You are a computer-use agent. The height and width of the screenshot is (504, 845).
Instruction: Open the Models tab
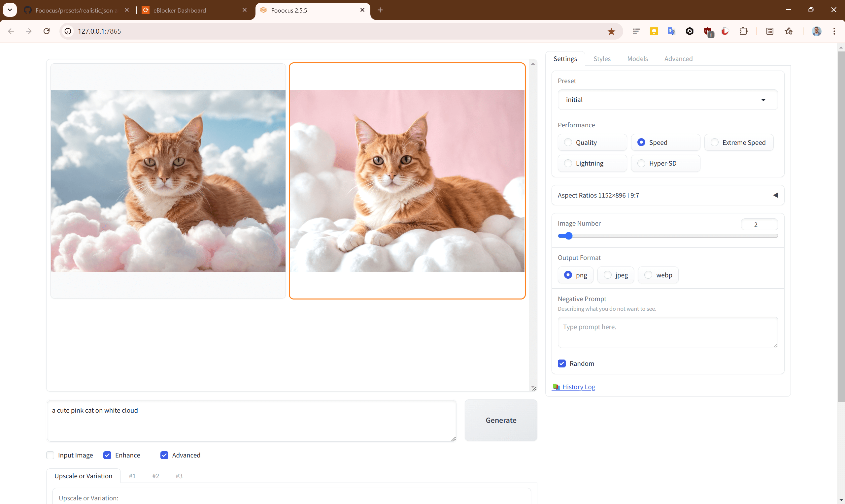637,59
